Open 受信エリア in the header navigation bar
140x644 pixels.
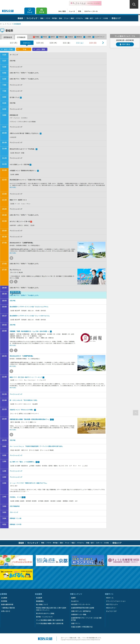116,18
